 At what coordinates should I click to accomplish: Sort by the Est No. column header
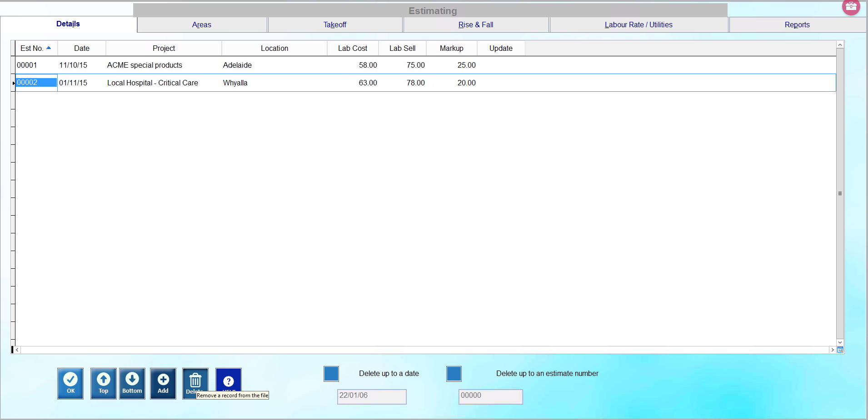[36, 48]
